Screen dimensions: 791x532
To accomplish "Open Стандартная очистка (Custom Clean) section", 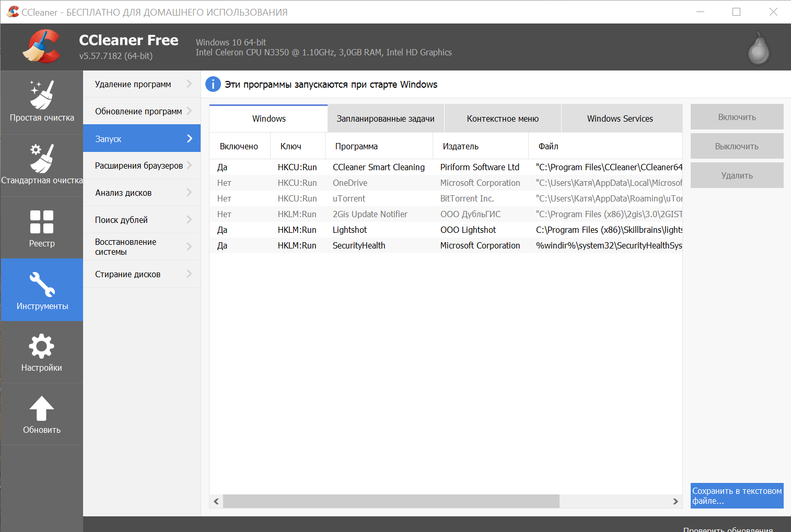I will [x=42, y=165].
